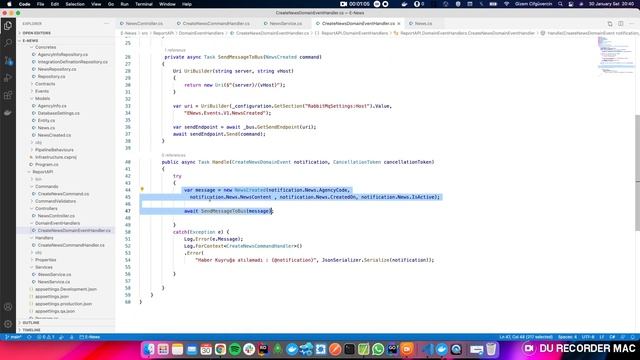Open the Explorer view in activity bar

(x=8, y=26)
